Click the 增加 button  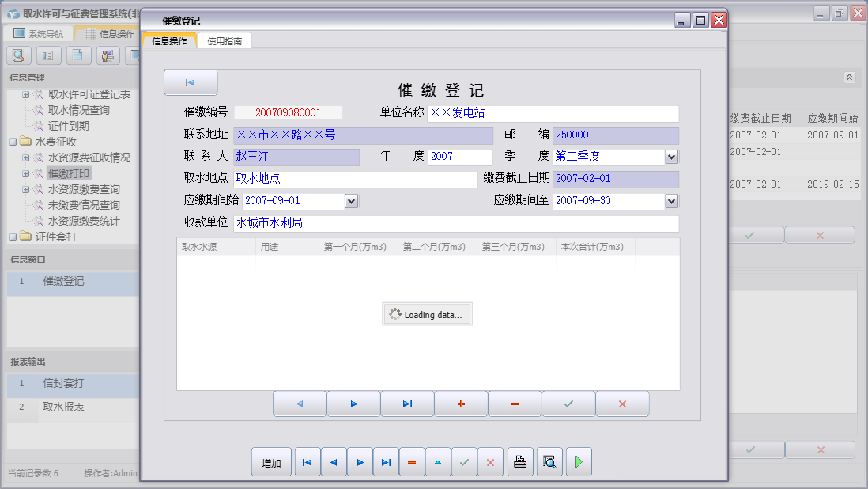click(271, 462)
